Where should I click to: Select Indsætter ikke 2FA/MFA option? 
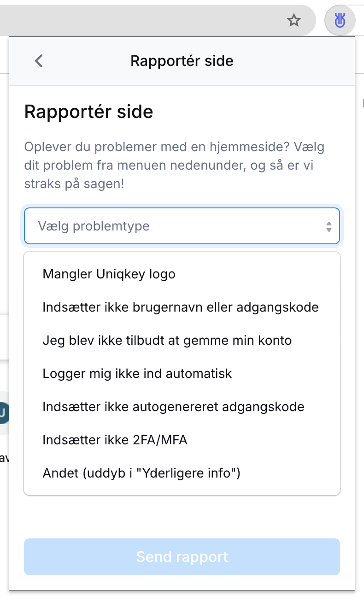(182, 440)
